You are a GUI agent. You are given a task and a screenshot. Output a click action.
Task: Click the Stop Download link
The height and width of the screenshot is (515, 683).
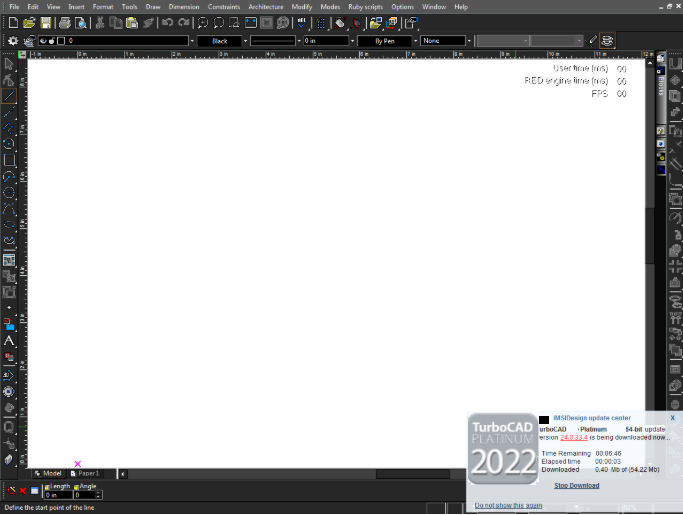click(x=576, y=485)
